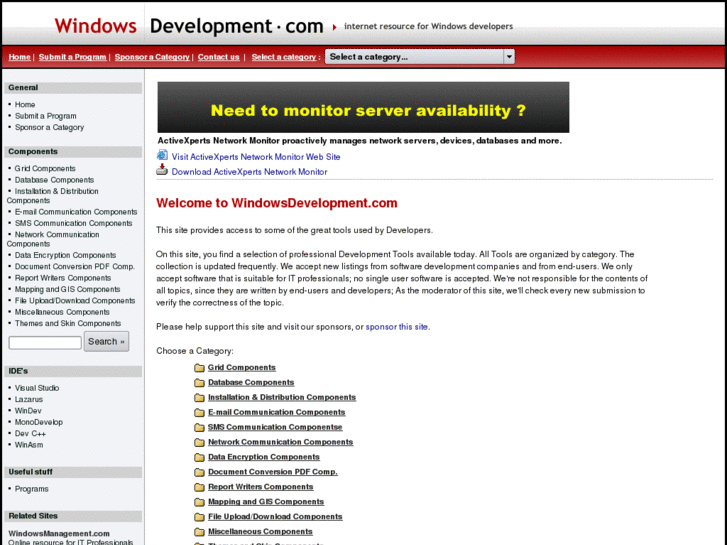The width and height of the screenshot is (727, 545).
Task: Click folder icon beside Data Encryption Components
Action: tap(199, 457)
